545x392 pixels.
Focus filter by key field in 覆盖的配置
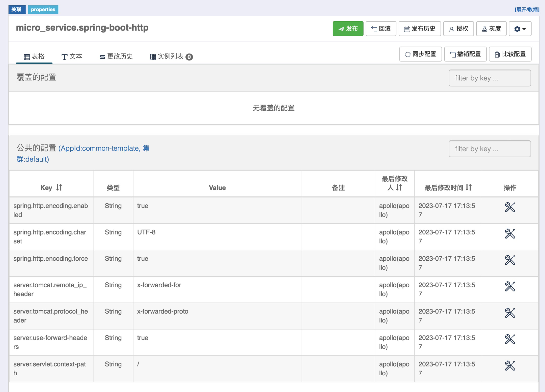[x=489, y=78]
